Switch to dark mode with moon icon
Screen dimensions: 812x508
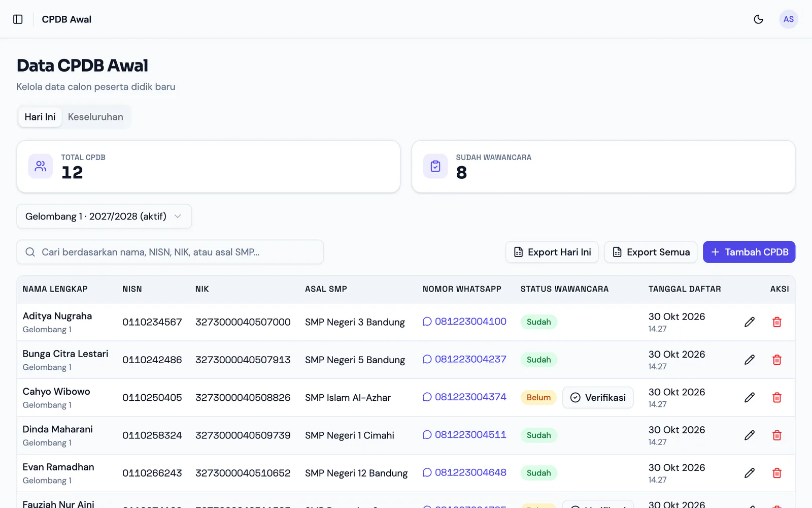758,19
